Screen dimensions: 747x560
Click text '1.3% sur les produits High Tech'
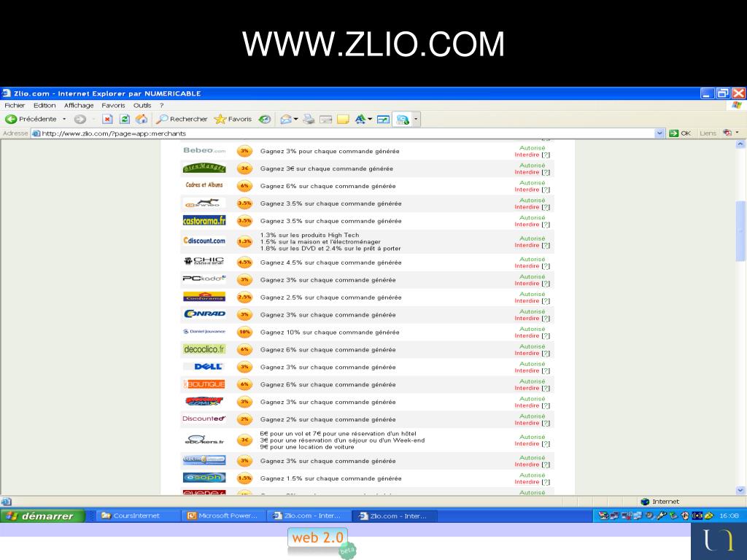tap(309, 235)
